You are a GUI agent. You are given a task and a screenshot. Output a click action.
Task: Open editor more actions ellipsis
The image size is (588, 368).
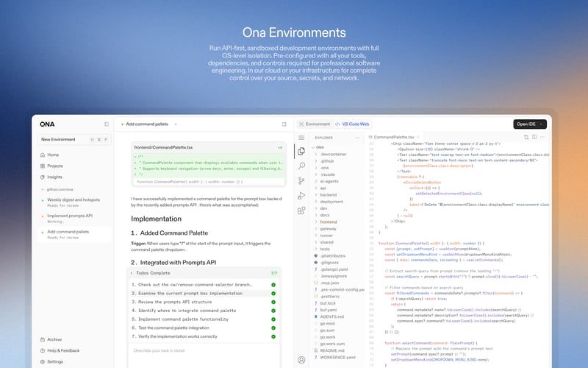click(542, 137)
